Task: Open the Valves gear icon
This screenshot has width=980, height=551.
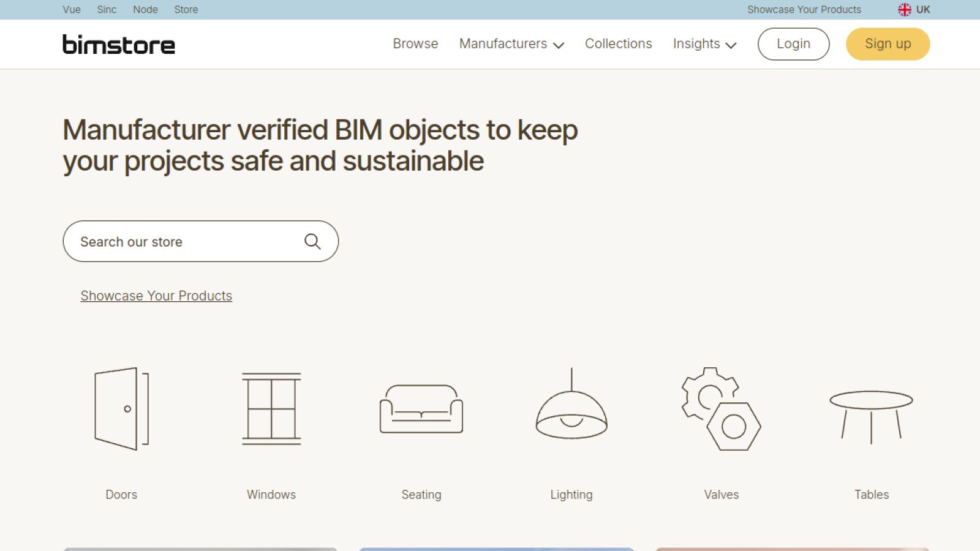Action: click(722, 409)
